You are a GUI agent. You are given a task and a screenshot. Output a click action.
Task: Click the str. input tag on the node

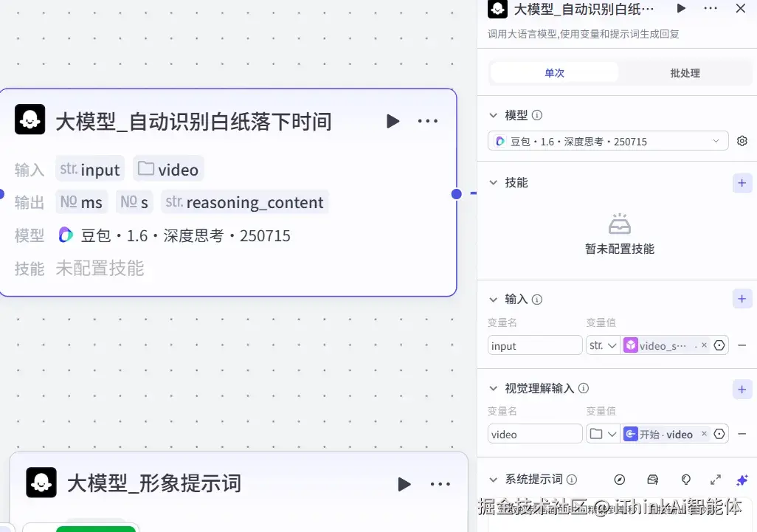[x=90, y=170]
